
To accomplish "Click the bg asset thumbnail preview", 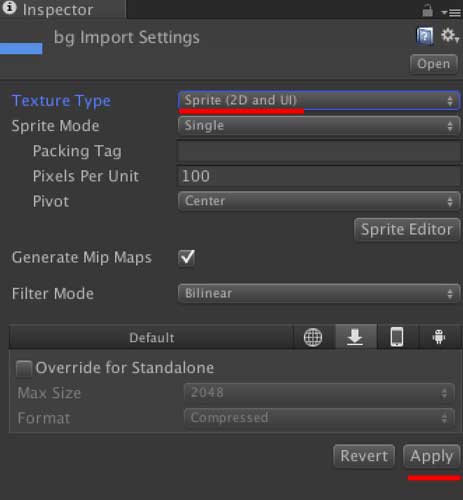I will pos(21,48).
